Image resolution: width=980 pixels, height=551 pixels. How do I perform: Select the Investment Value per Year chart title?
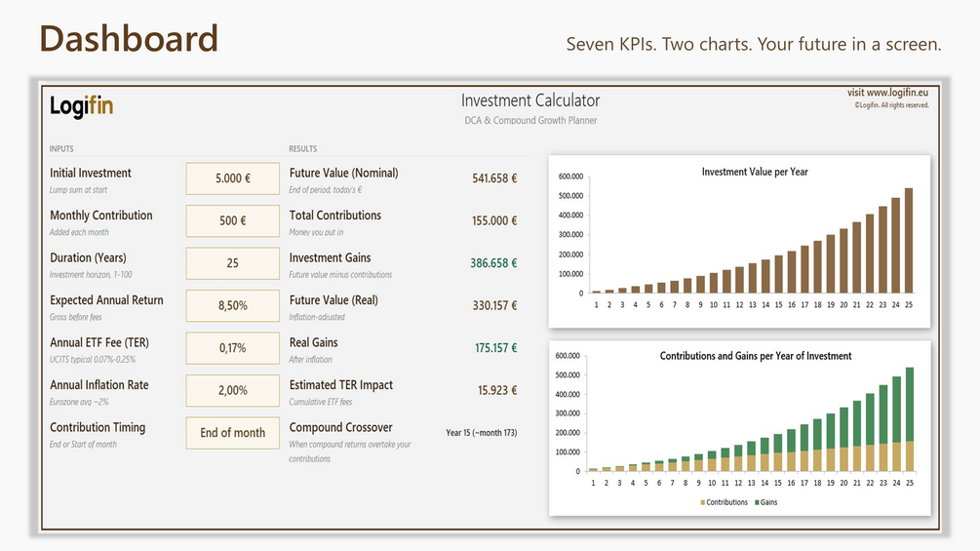(x=755, y=172)
